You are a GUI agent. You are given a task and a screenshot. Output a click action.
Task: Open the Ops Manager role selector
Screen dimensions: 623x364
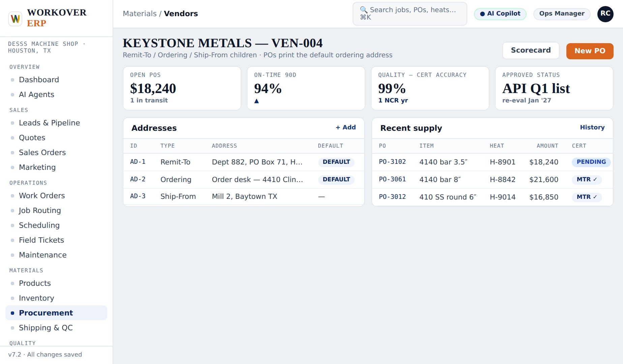click(x=562, y=14)
